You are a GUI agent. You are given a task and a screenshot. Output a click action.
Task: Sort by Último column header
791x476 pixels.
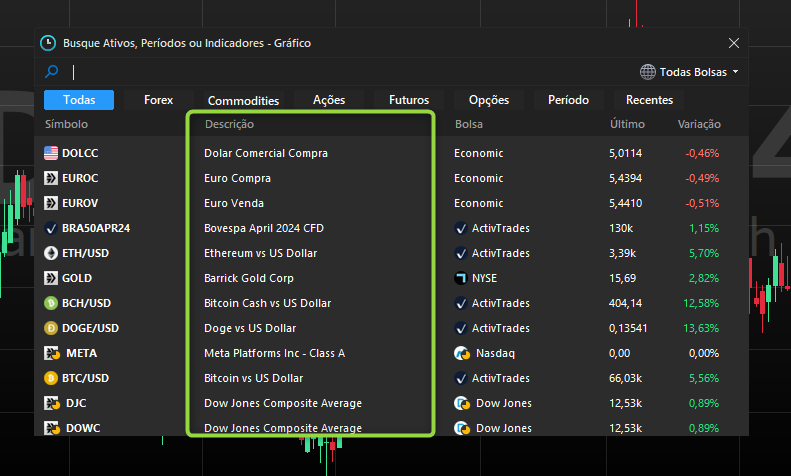point(627,125)
